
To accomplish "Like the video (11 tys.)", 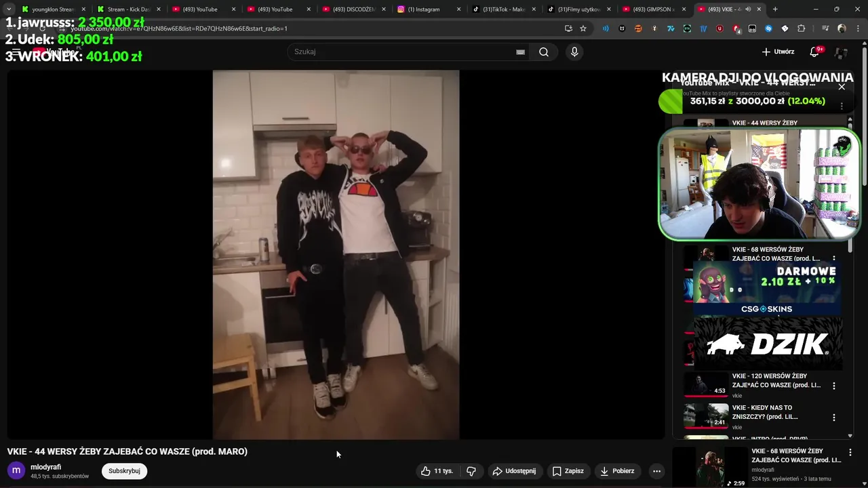I will tap(437, 471).
